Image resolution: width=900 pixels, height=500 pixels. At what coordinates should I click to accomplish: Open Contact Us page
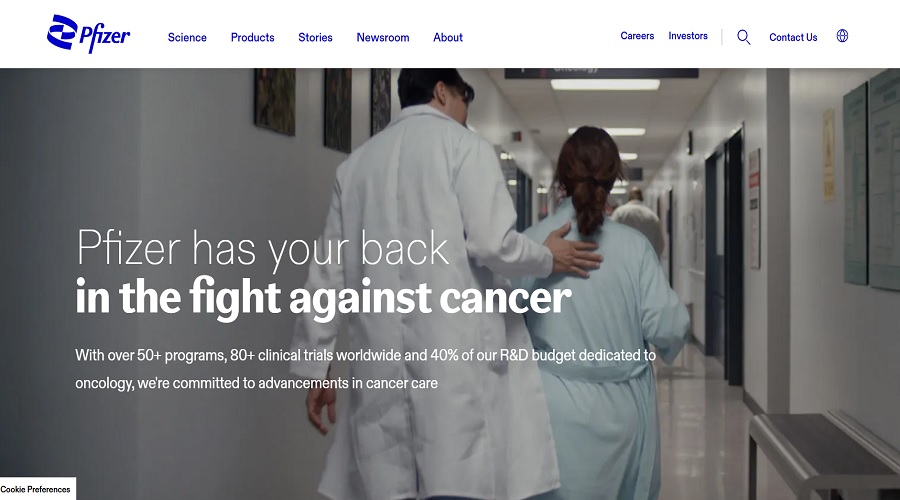(x=793, y=37)
